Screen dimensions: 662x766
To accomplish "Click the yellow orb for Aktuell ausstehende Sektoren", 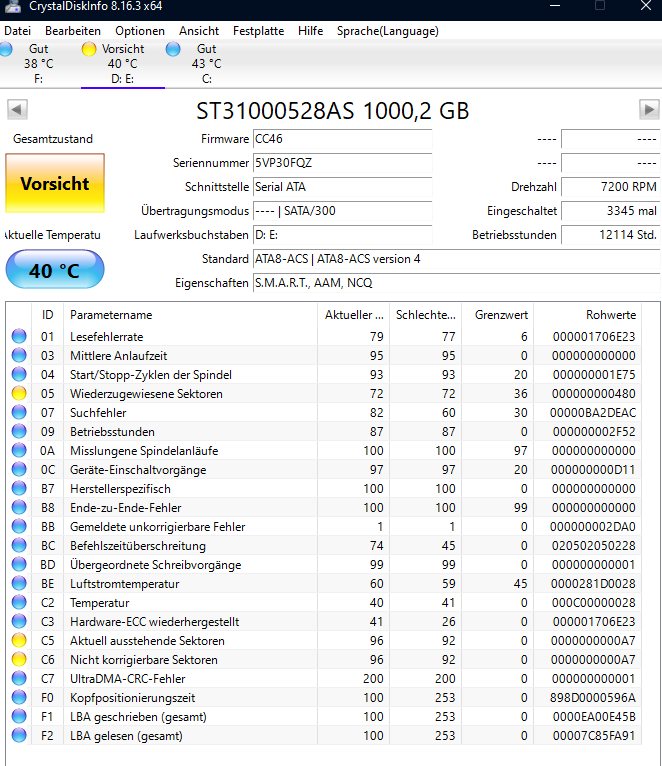I will click(19, 640).
